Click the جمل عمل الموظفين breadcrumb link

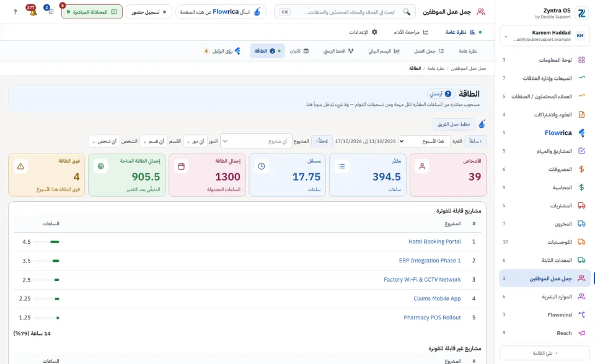[469, 68]
